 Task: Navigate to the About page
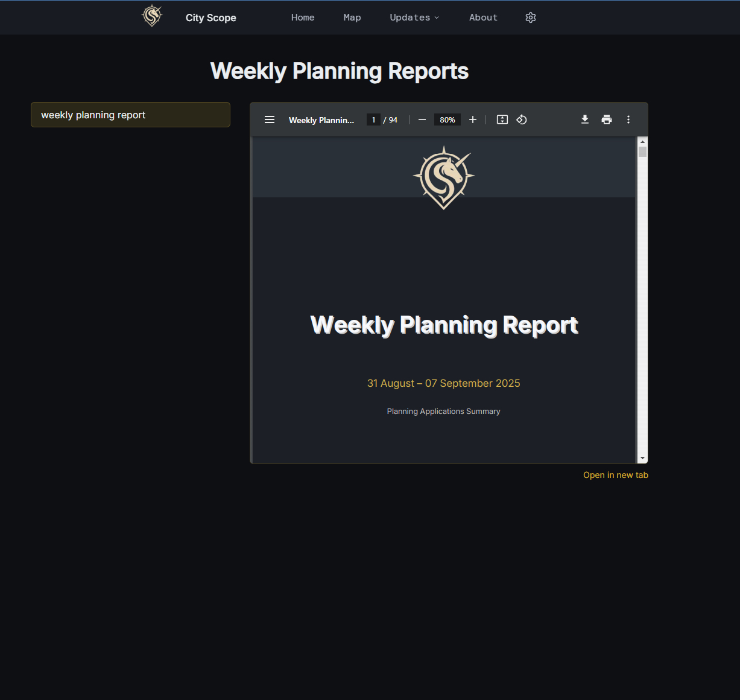(483, 17)
